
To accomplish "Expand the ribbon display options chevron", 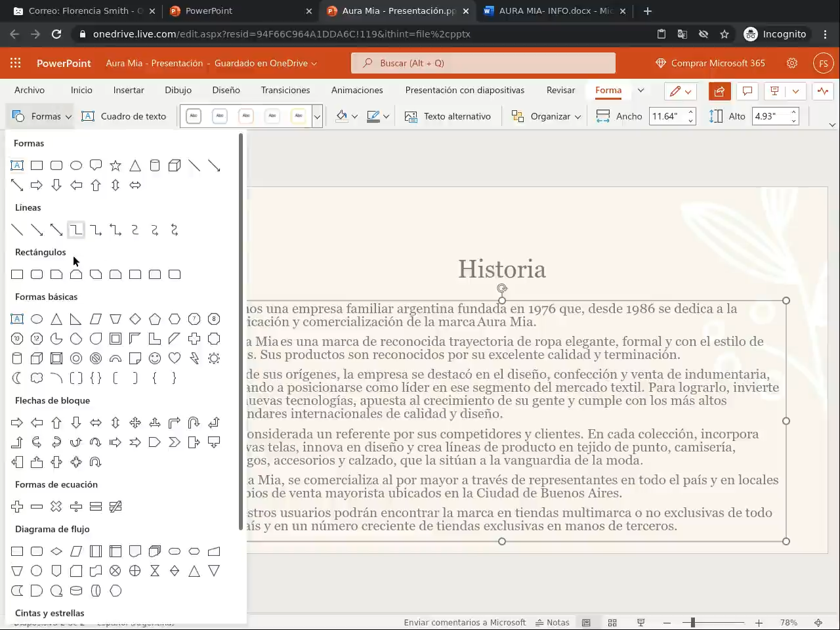I will pos(832,125).
